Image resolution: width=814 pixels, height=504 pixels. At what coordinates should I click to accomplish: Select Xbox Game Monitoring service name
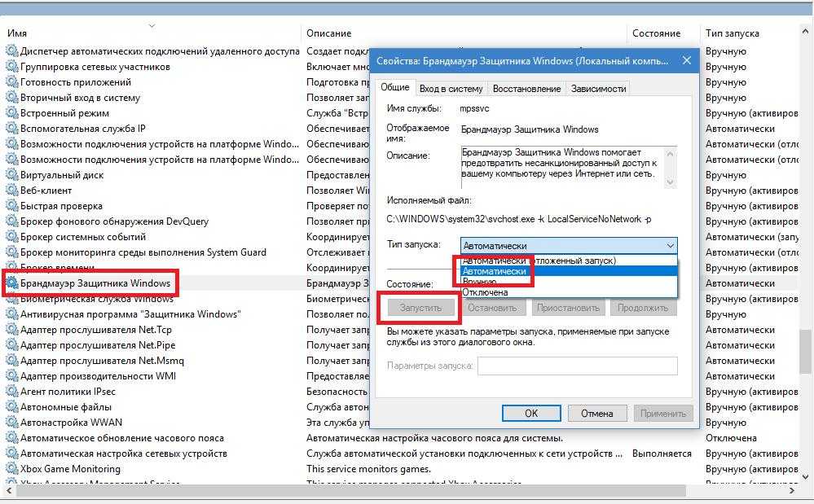70,469
